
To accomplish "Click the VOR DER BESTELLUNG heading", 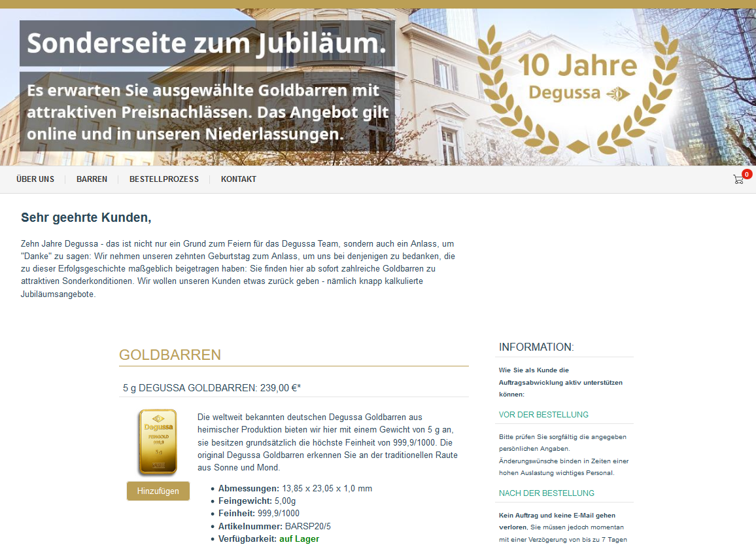I will [543, 415].
